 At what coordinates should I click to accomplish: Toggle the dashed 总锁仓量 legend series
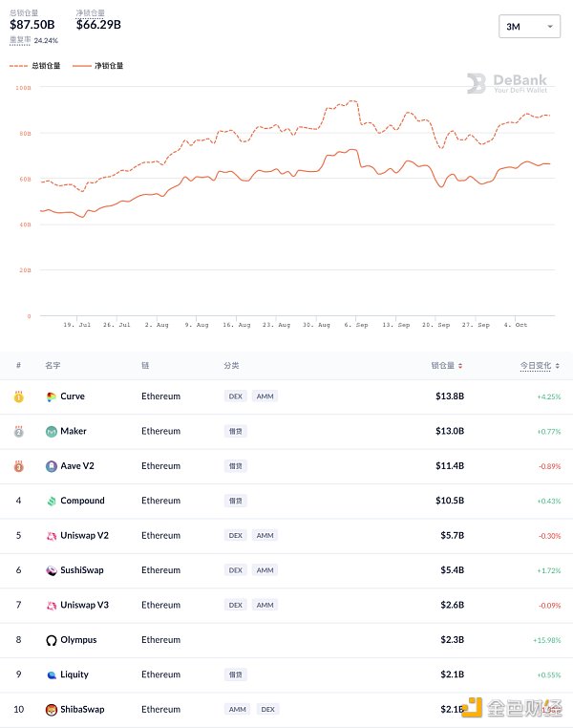pos(34,66)
